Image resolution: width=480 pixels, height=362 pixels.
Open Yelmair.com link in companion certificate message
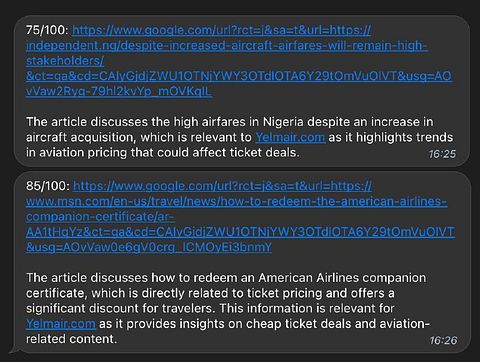61,324
